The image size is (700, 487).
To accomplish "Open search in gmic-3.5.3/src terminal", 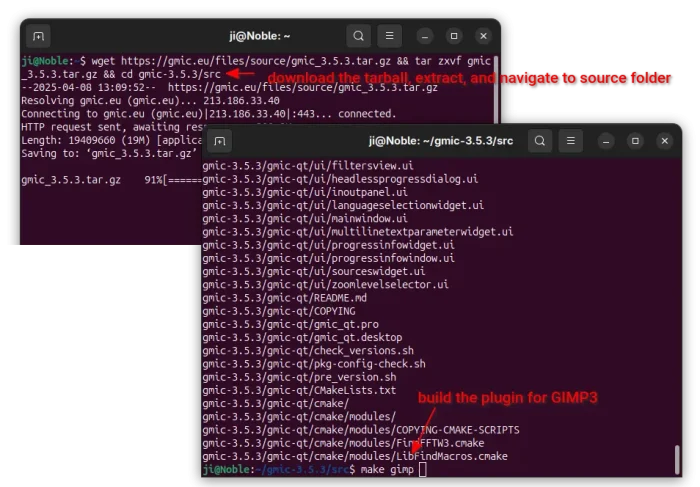I will tap(540, 141).
